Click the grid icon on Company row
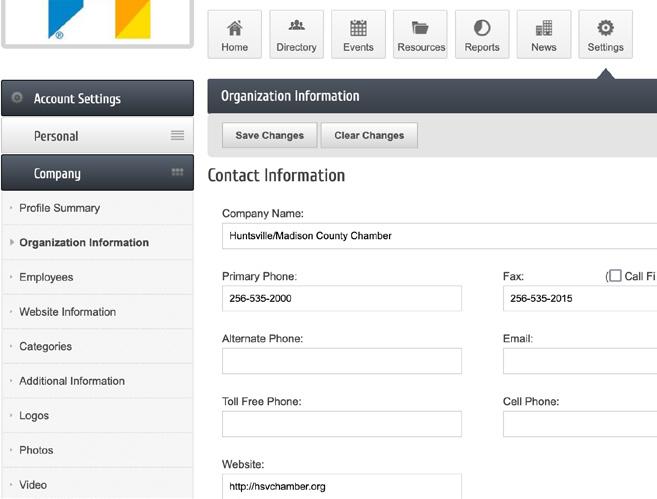The image size is (657, 499). click(177, 172)
